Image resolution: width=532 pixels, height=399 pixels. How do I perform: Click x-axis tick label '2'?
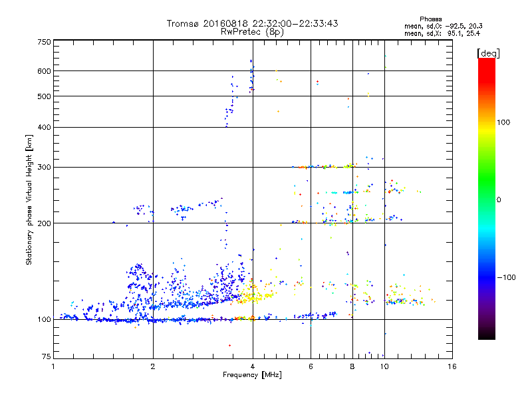[153, 366]
